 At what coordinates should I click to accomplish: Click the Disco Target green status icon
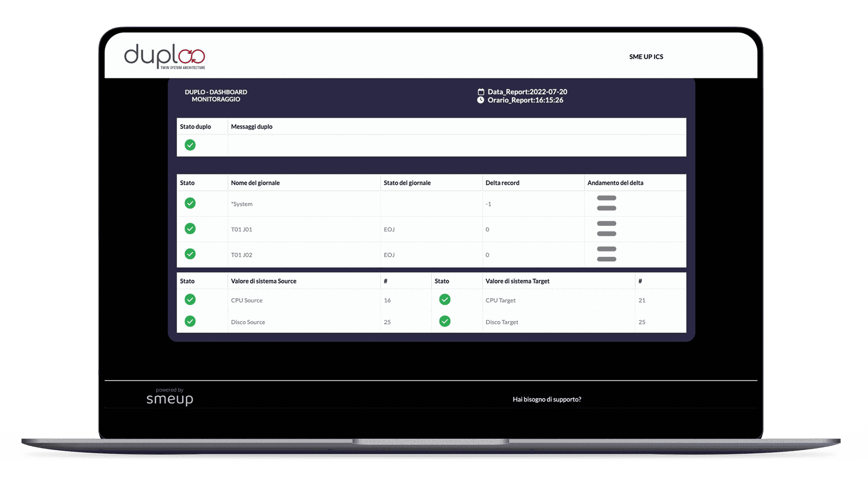tap(445, 321)
